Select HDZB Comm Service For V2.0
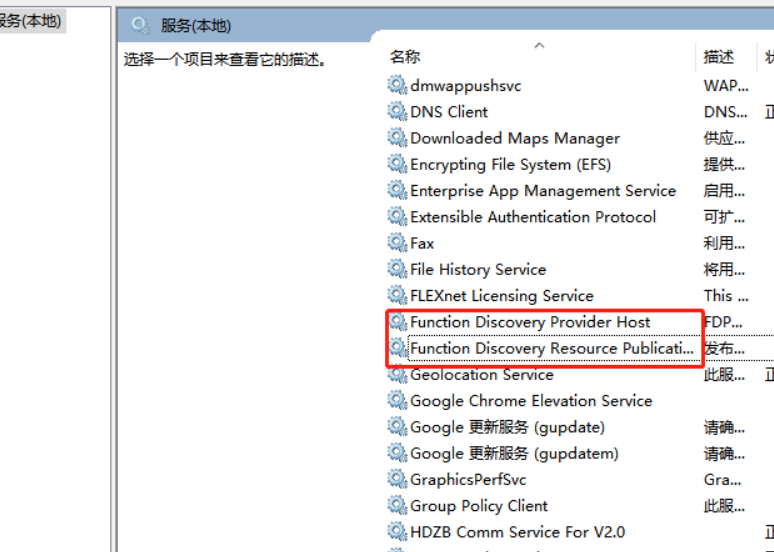Viewport: 774px width, 552px height. (x=517, y=532)
